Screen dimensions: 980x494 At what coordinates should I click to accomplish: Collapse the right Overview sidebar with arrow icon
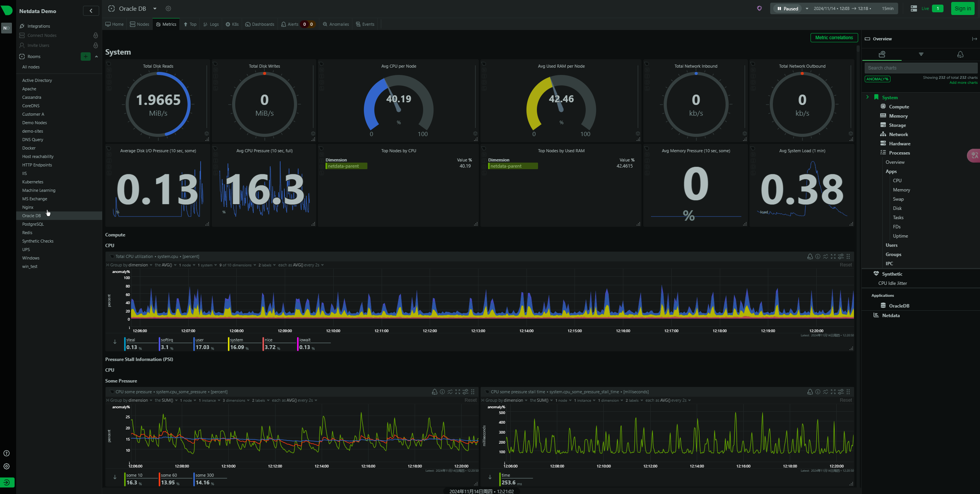coord(974,39)
